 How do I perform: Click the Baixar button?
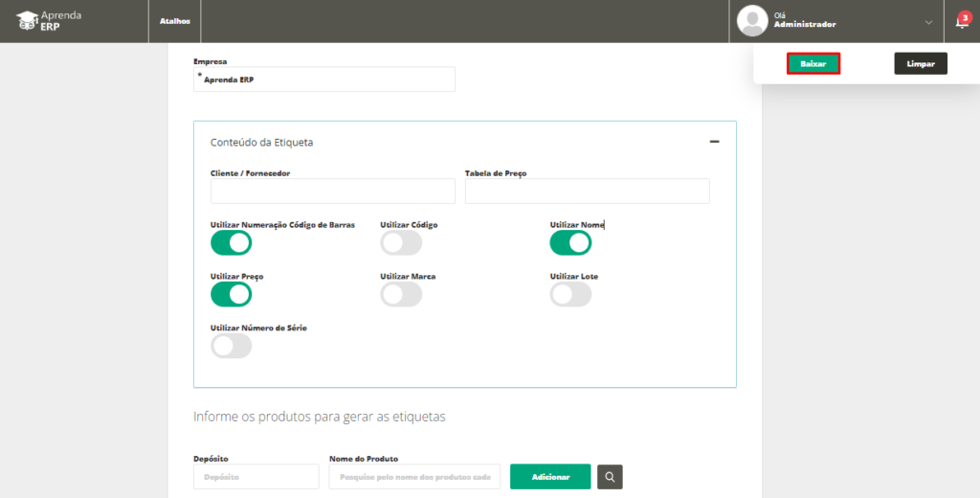click(813, 63)
